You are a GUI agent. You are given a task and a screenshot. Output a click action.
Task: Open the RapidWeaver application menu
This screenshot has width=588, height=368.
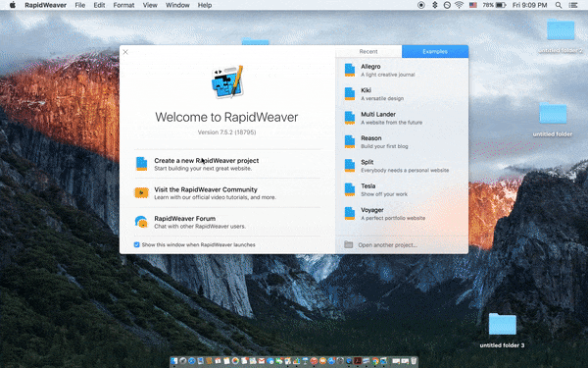(45, 5)
